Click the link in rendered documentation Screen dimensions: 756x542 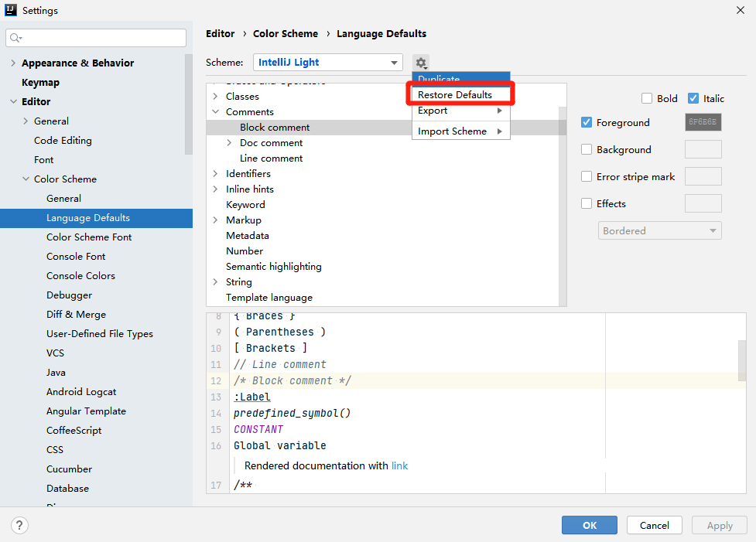[x=400, y=466]
